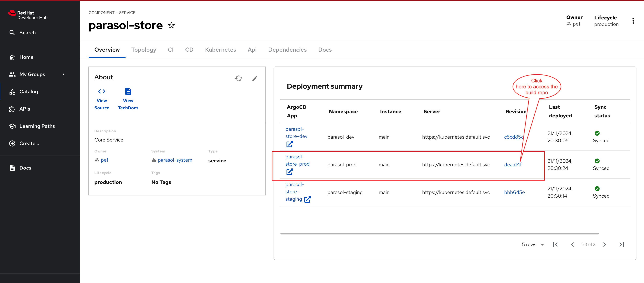The width and height of the screenshot is (644, 283).
Task: Open the kebab menu in header
Action: pos(633,21)
